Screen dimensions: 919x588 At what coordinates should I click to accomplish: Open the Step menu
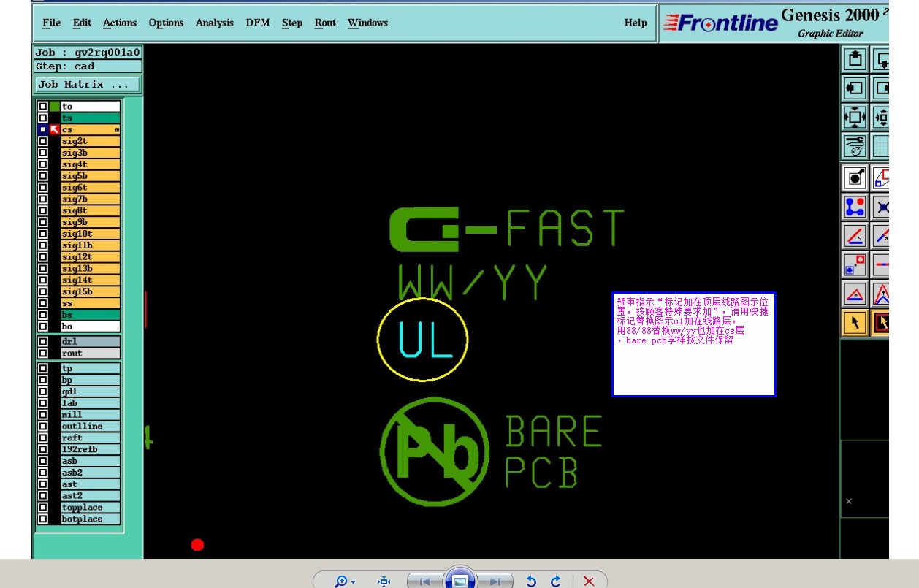click(292, 23)
